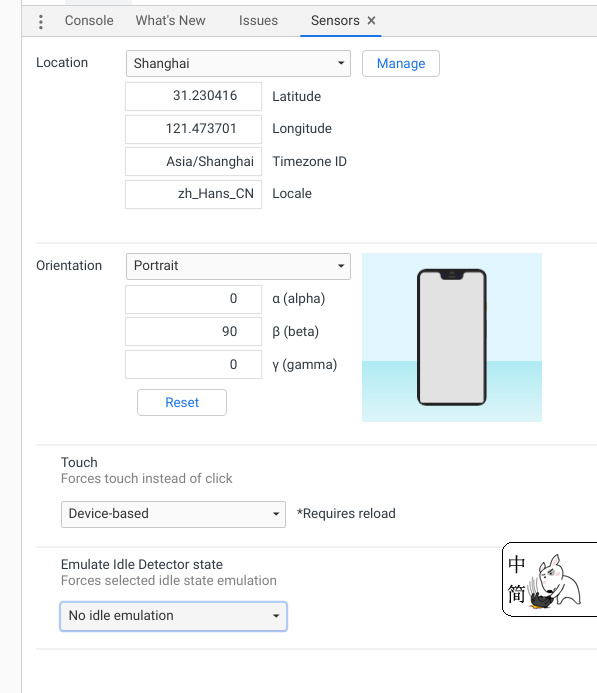Open the drawer three-dot menu
Viewport: 597px width, 693px height.
(41, 21)
